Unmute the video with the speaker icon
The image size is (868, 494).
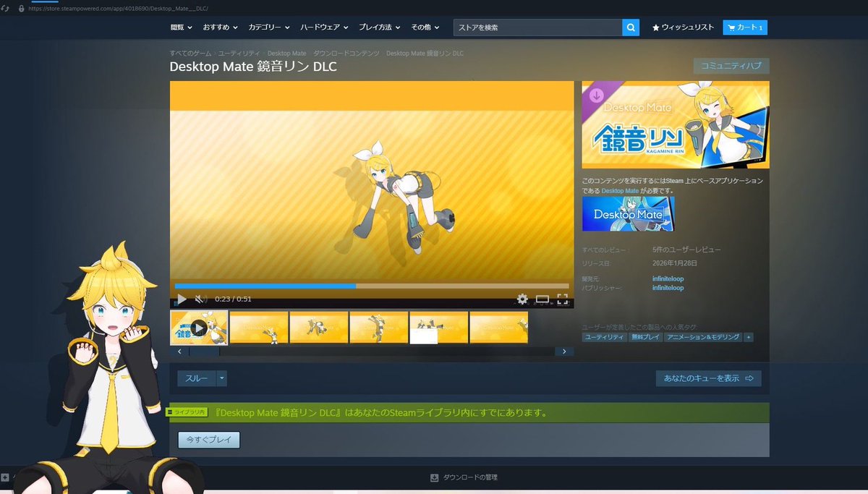201,299
